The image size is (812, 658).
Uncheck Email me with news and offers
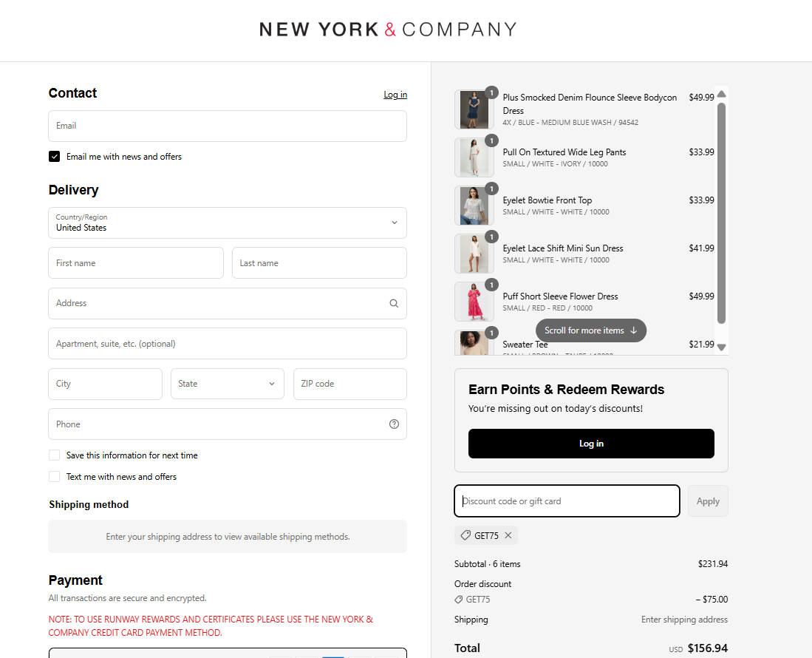55,157
